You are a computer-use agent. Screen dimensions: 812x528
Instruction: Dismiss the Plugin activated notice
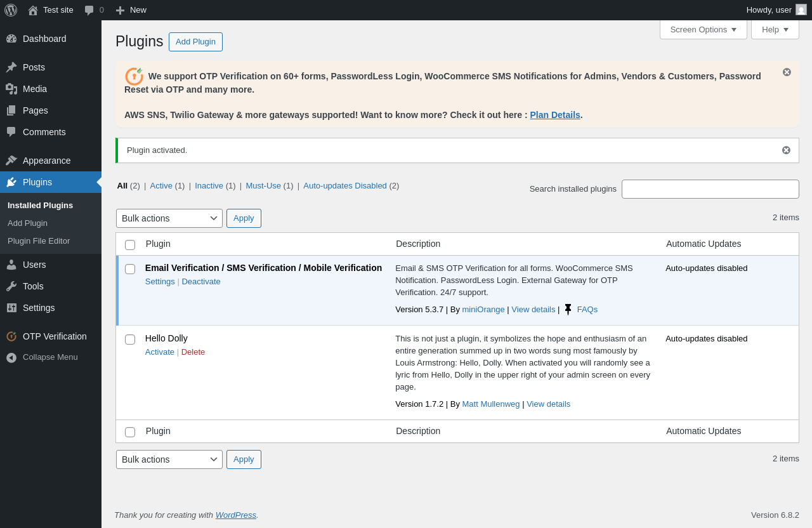(786, 150)
